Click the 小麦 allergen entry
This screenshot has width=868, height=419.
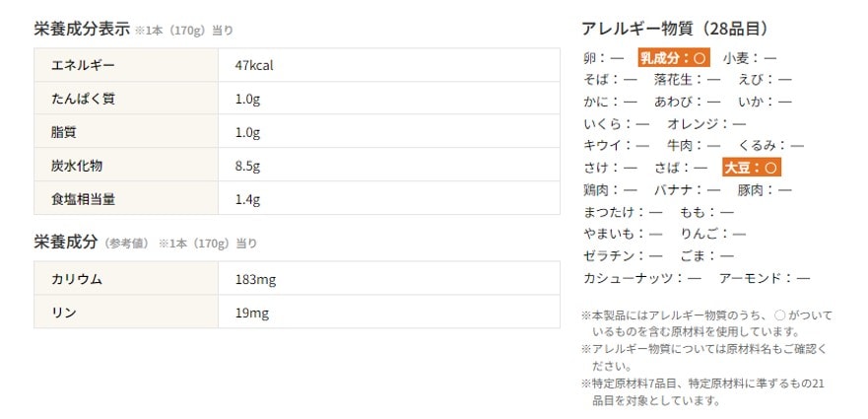pos(750,58)
